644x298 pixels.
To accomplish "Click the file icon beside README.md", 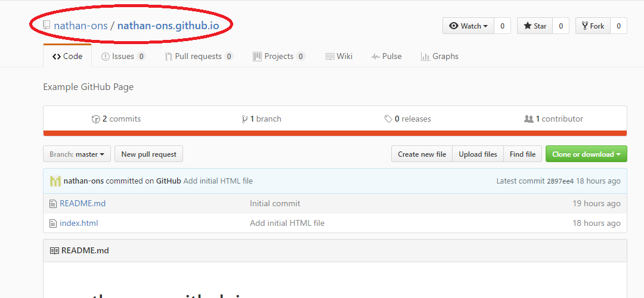I will pyautogui.click(x=52, y=204).
